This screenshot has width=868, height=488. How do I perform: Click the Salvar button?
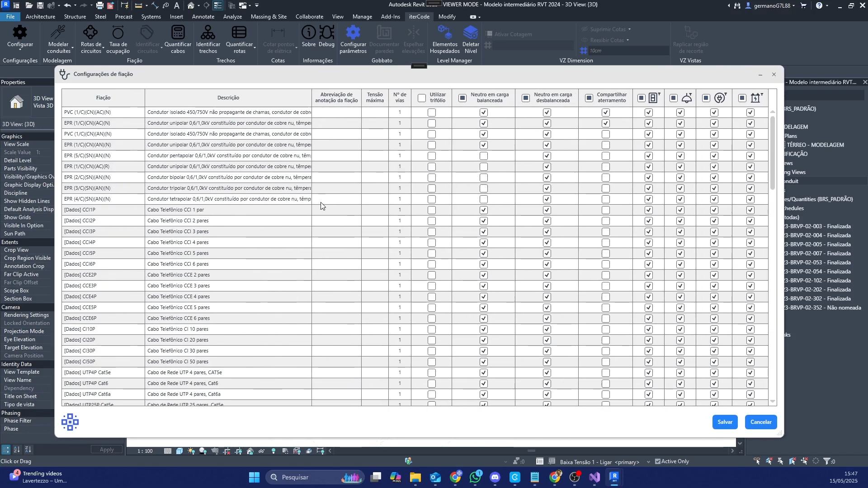pos(725,422)
